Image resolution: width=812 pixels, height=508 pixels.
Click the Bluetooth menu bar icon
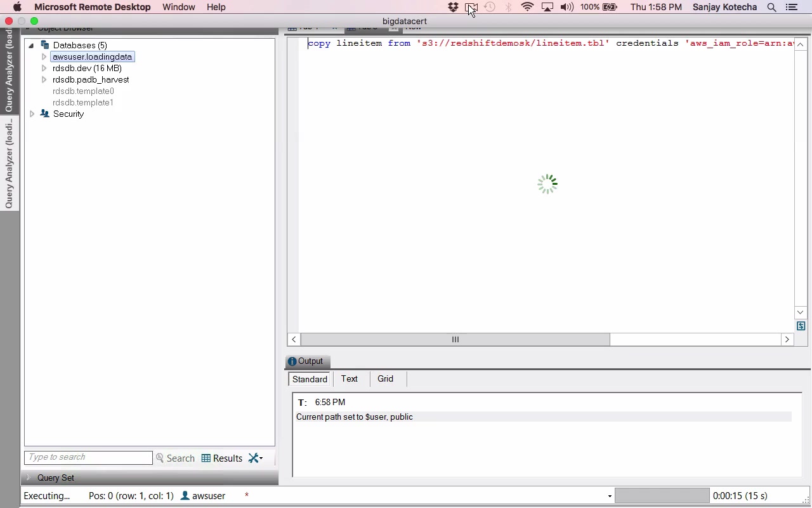tap(508, 7)
